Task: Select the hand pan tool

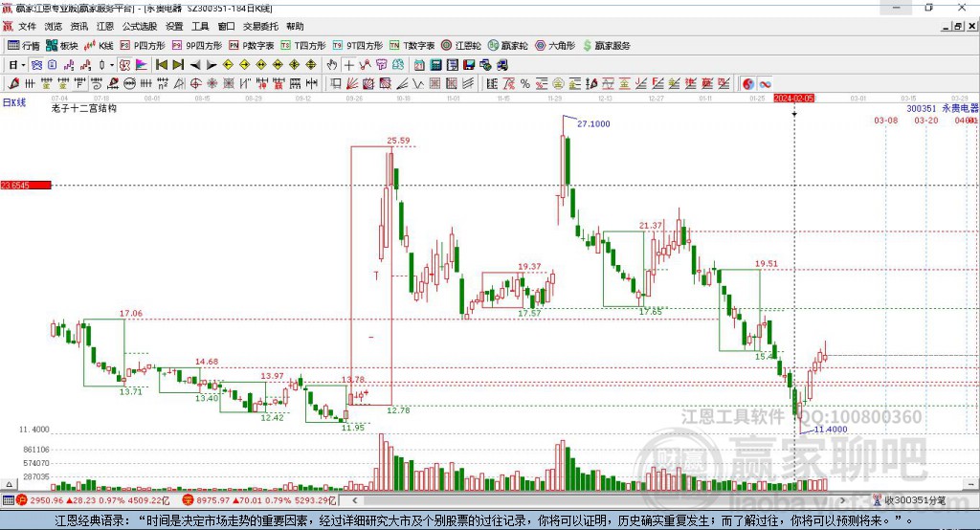Action: click(332, 65)
